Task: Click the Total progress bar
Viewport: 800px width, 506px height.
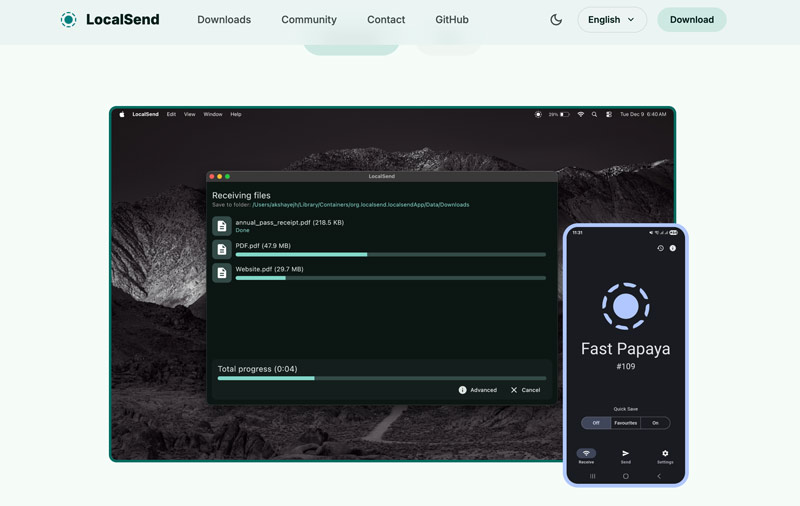Action: pyautogui.click(x=382, y=378)
